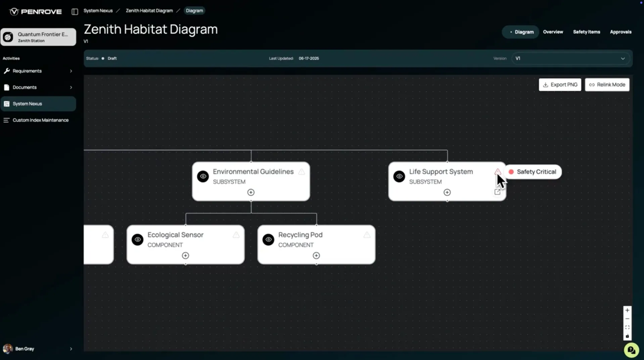Toggle visibility eye on Environmental Guidelines
This screenshot has height=360, width=644.
pos(203,176)
